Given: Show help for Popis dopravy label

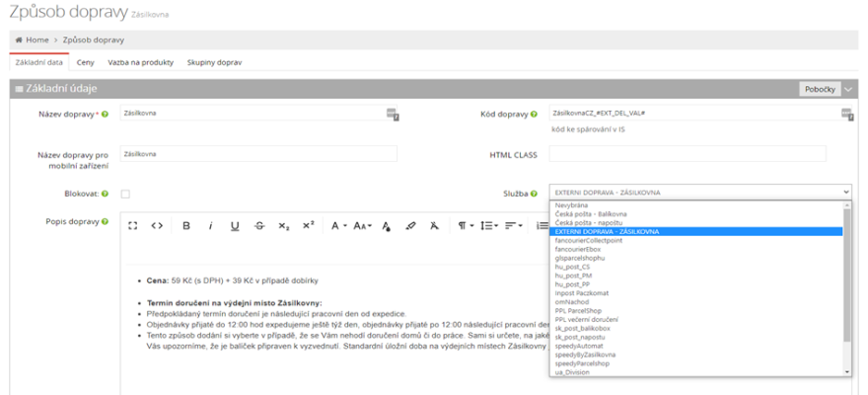Looking at the screenshot, I should [x=106, y=221].
